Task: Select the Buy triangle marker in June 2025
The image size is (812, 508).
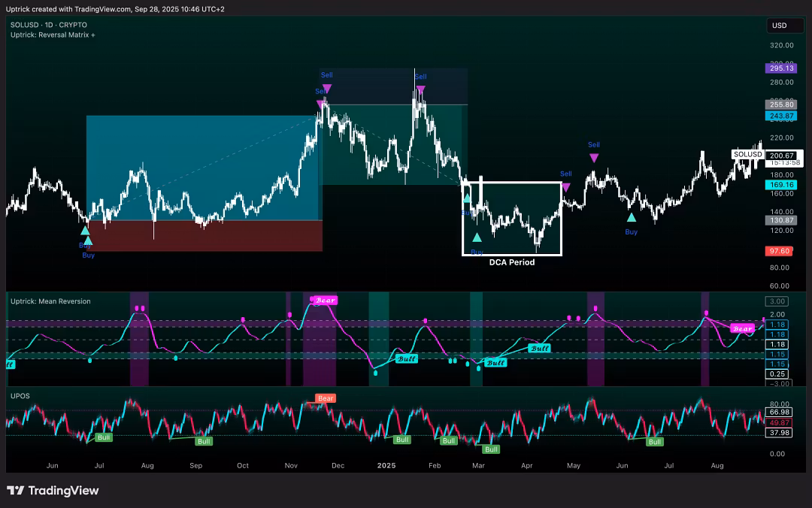Action: [x=632, y=218]
